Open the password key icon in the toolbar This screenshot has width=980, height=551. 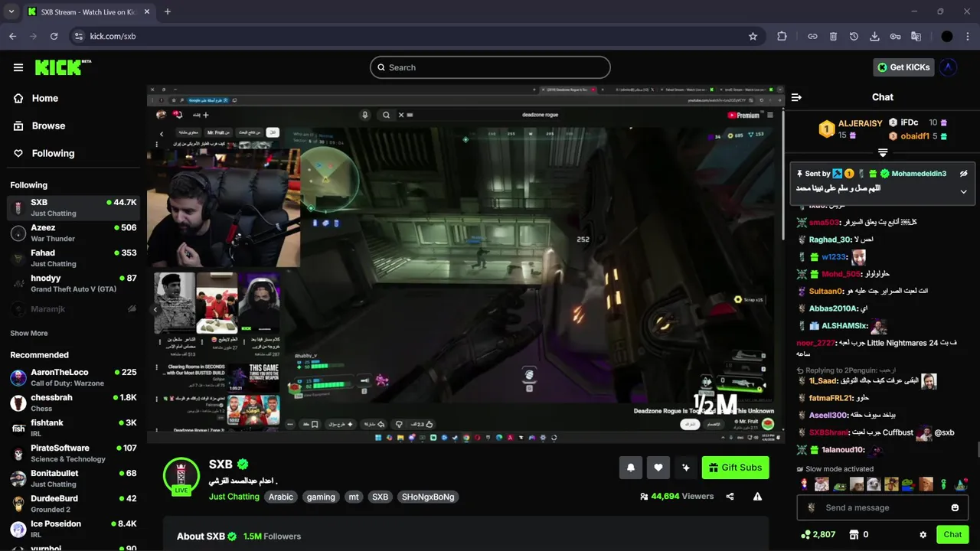tap(895, 36)
